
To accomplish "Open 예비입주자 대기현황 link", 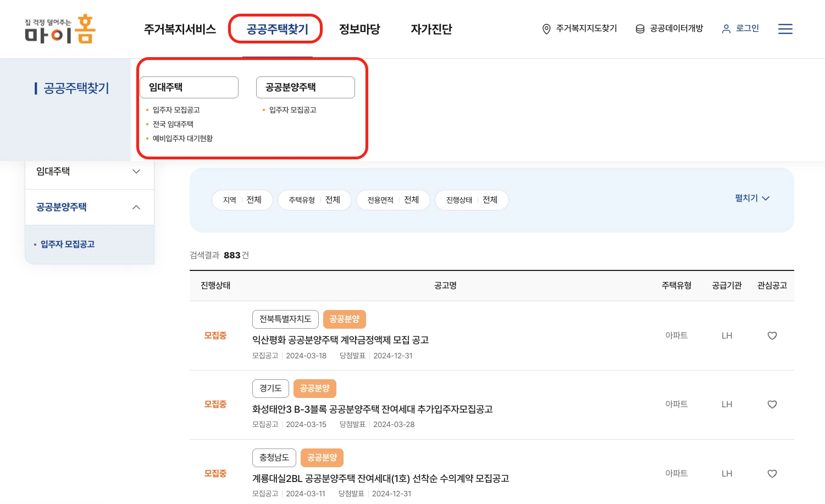I will pyautogui.click(x=182, y=139).
